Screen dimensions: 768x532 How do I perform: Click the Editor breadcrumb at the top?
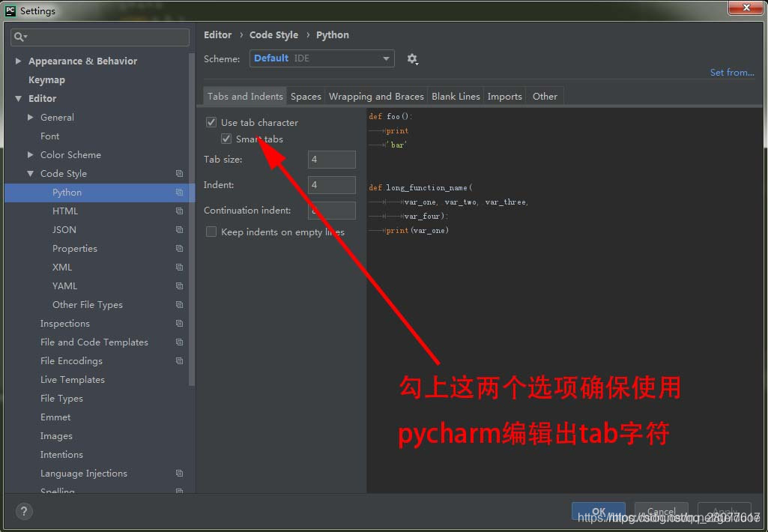pyautogui.click(x=217, y=34)
